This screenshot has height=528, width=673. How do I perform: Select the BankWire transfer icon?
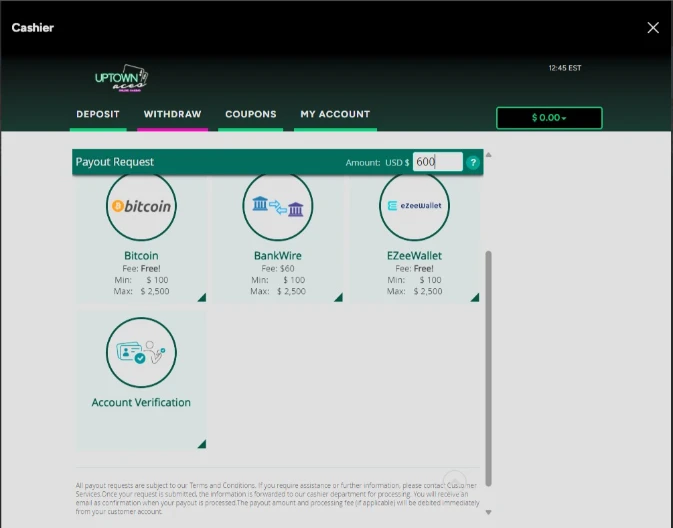pyautogui.click(x=278, y=206)
